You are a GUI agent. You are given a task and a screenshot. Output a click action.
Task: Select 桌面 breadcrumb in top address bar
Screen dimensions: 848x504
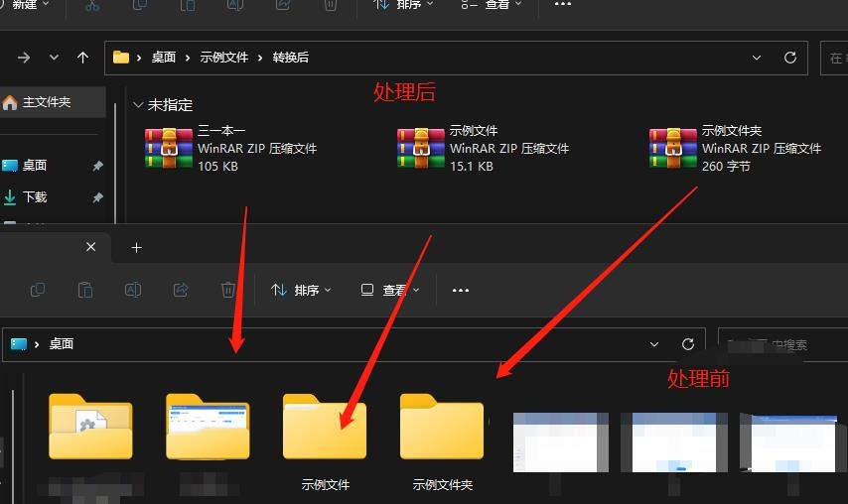click(x=163, y=58)
